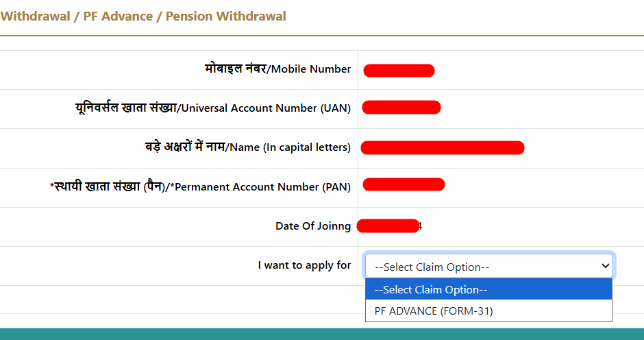Pick the highlighted --Select Claim Option-- list entry
The width and height of the screenshot is (644, 340).
(x=432, y=289)
